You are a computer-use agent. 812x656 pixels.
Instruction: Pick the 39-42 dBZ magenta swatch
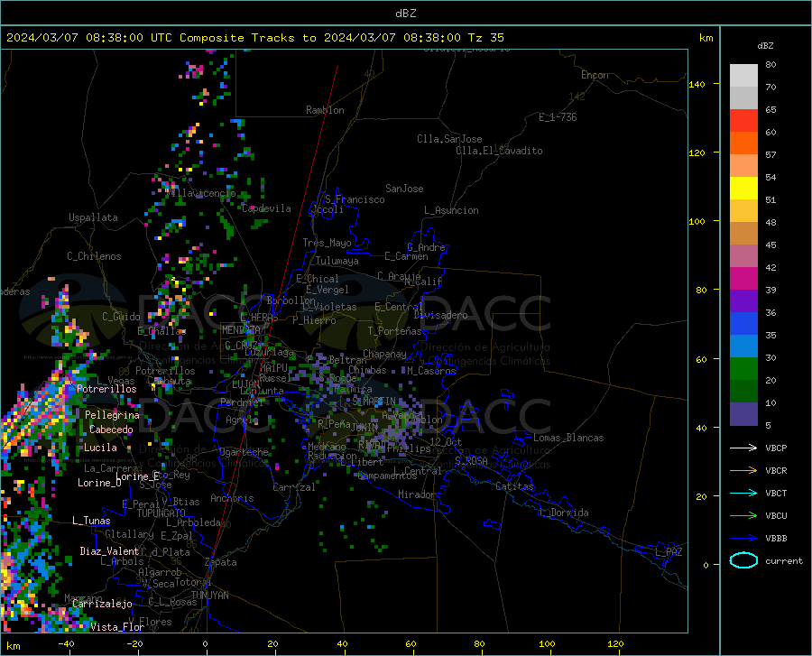click(743, 279)
